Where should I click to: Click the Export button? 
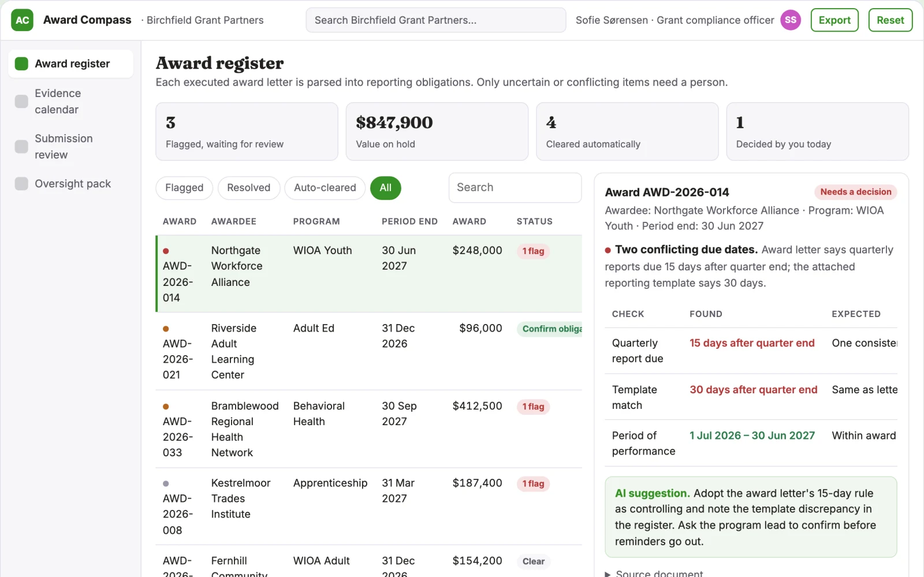click(x=834, y=20)
